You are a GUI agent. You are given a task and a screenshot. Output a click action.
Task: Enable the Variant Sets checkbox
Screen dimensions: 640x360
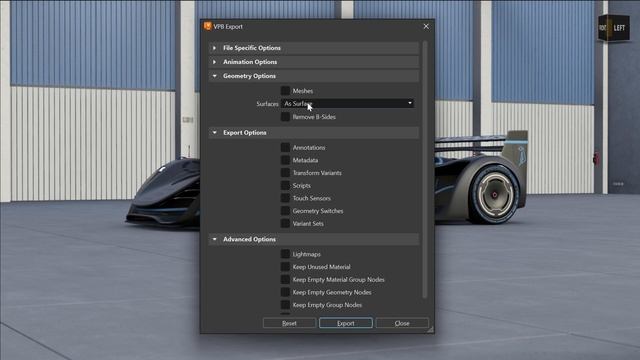click(285, 223)
